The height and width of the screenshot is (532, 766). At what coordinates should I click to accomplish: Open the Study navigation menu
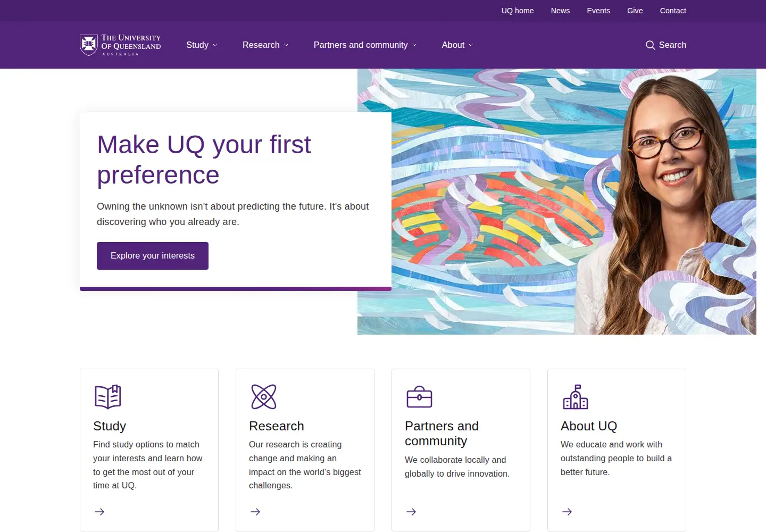tap(197, 45)
